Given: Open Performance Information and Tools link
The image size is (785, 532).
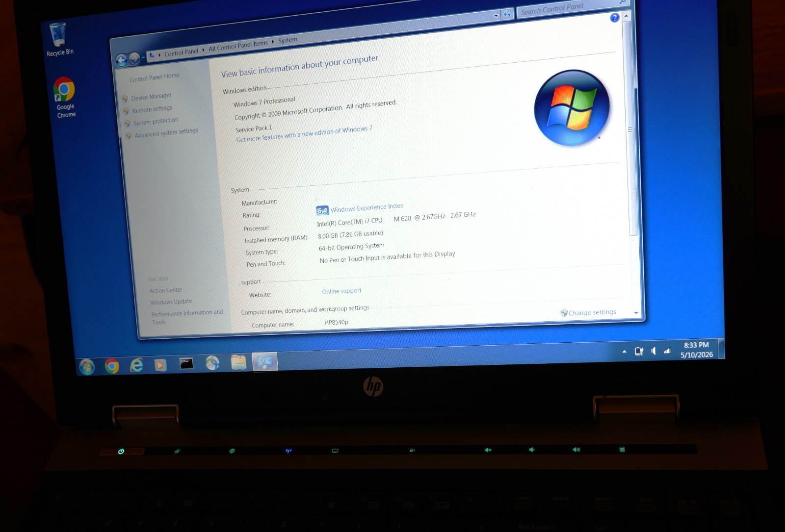Looking at the screenshot, I should (186, 317).
